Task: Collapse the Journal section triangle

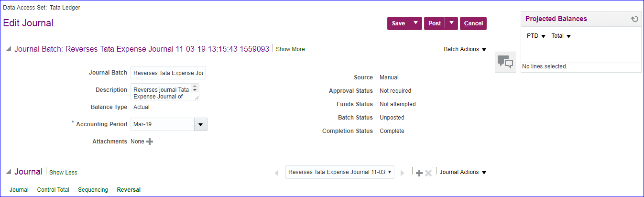Action: [8, 172]
